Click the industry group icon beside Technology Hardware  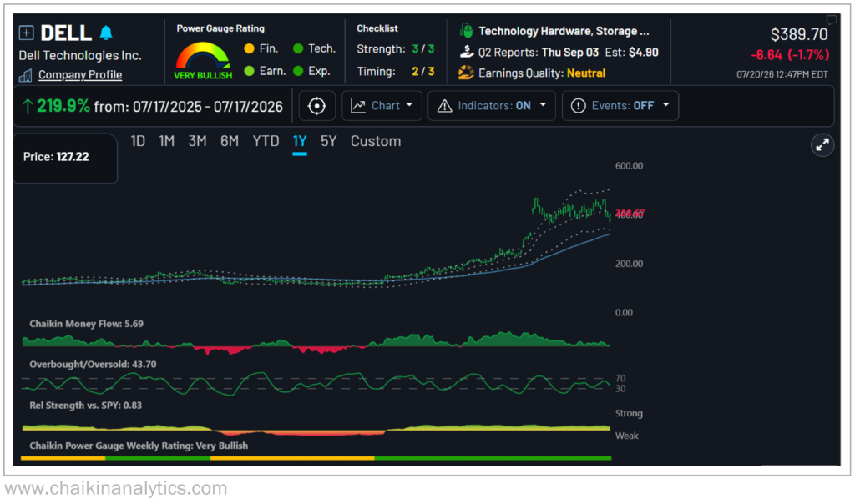pos(466,31)
